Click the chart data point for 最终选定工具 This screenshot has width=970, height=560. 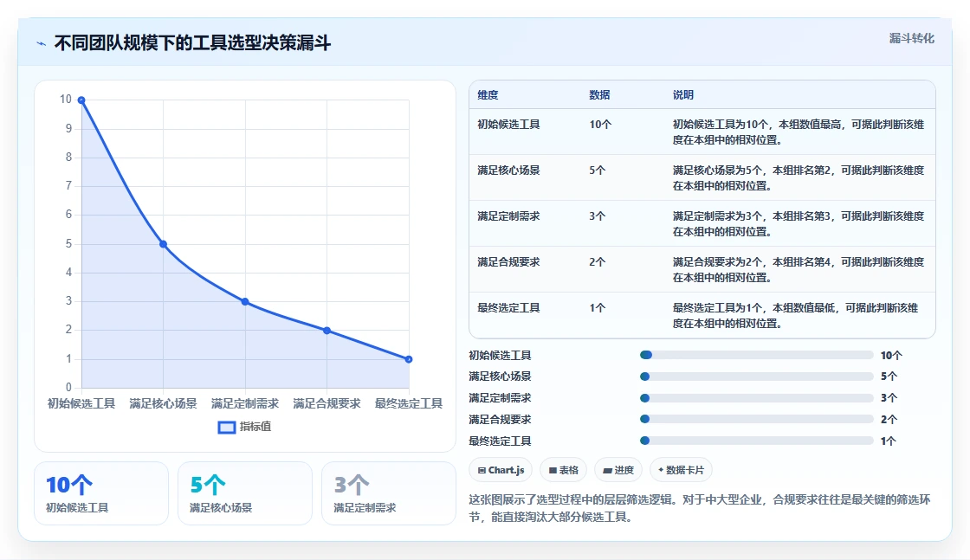tap(408, 359)
